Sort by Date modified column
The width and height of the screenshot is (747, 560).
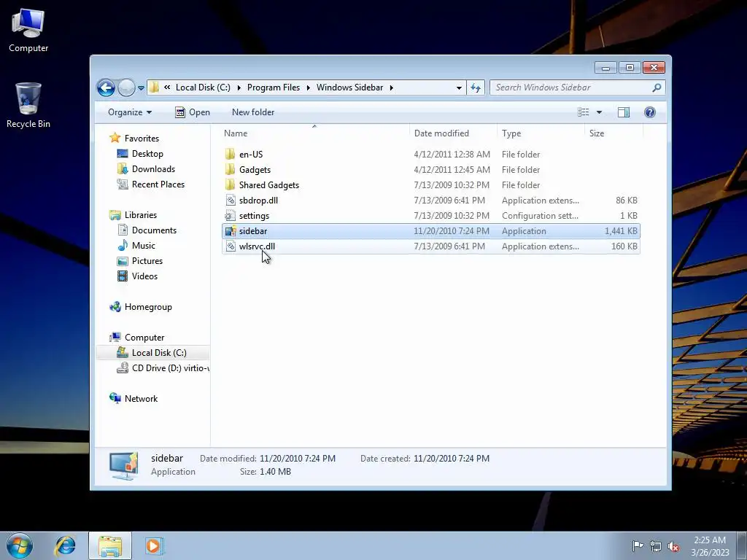[452, 133]
